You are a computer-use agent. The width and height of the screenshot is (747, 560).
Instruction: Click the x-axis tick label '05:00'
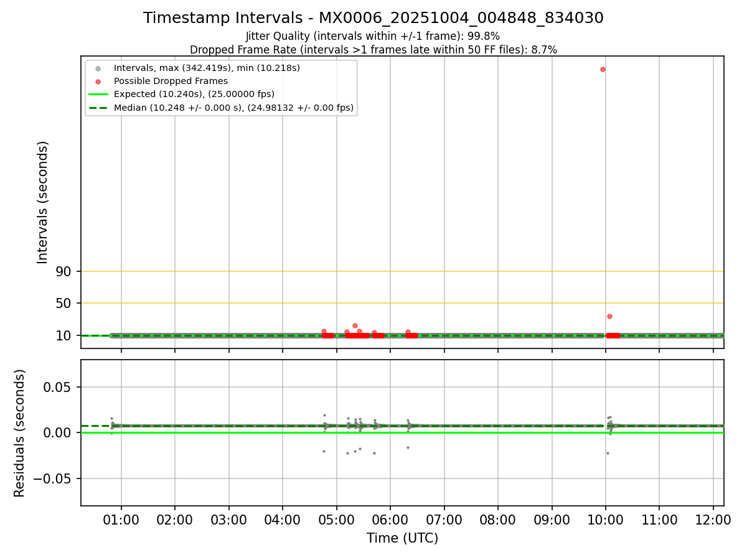point(337,520)
